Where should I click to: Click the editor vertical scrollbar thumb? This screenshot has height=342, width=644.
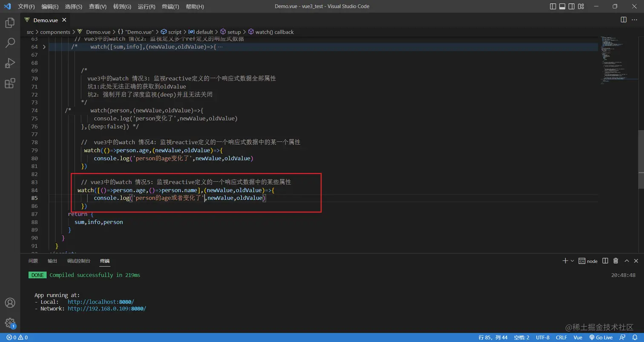click(641, 159)
